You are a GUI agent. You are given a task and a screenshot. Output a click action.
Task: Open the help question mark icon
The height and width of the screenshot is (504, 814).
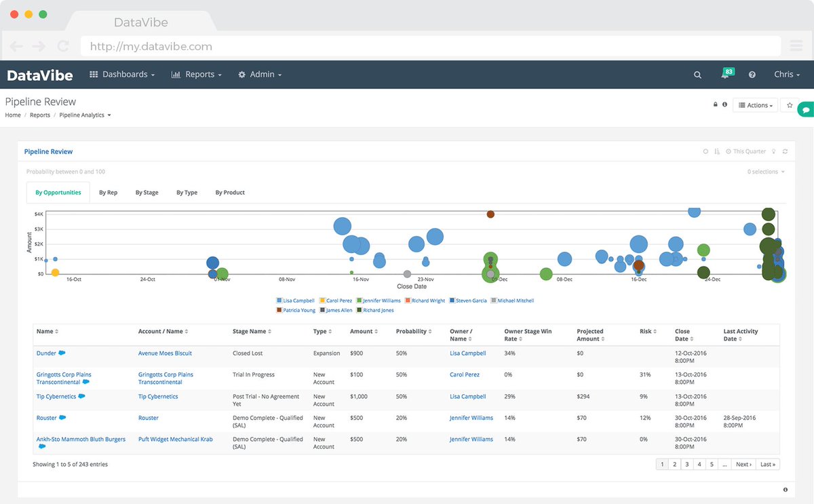752,75
